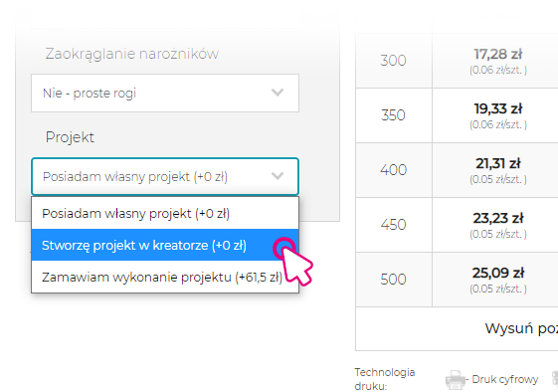Click the Druk cyfrowy printer icon

(x=456, y=379)
